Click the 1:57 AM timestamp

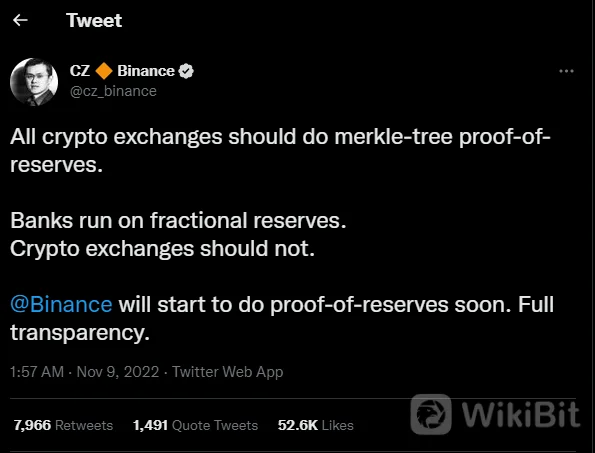37,372
